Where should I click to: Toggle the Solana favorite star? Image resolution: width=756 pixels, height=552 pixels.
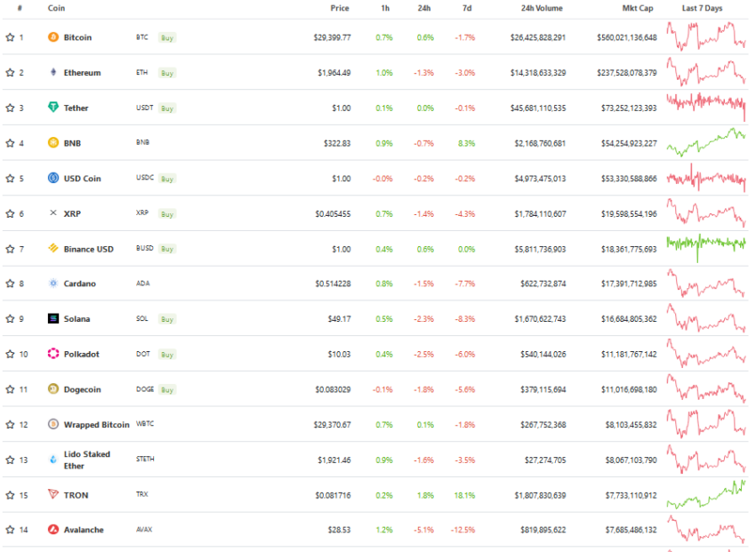tap(10, 318)
